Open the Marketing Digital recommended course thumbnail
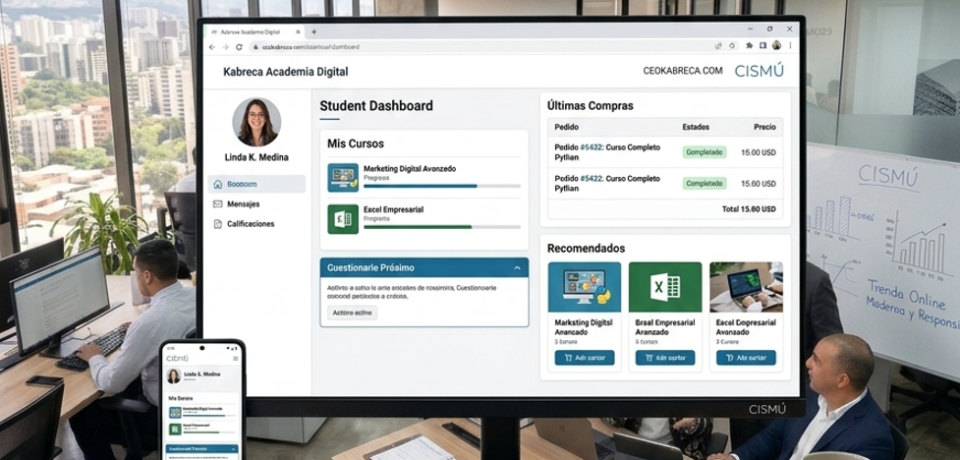The image size is (960, 460). pos(584,287)
